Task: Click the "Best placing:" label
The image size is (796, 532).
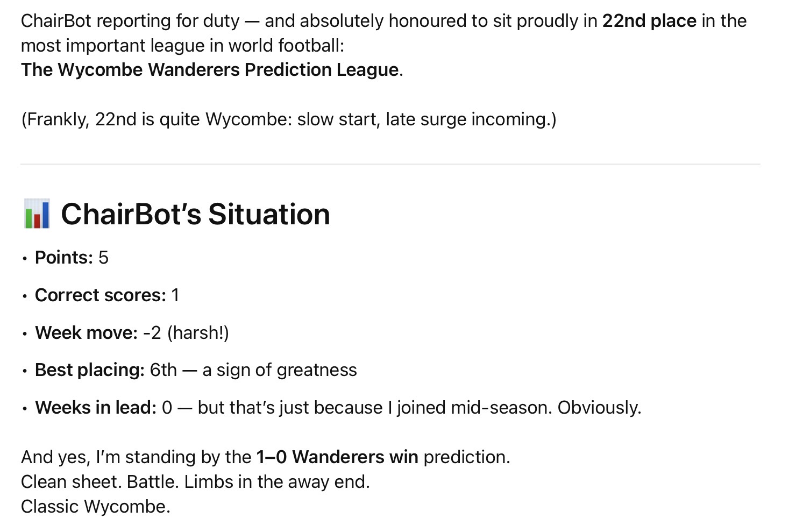Action: 90,370
